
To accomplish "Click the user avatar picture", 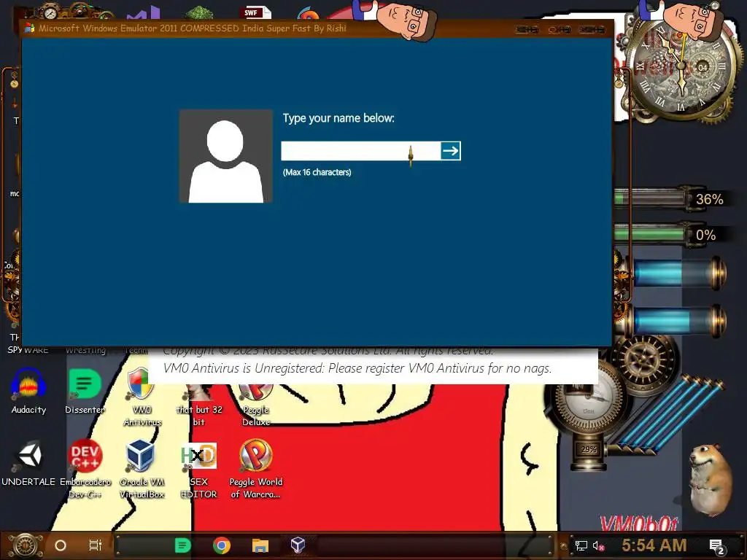I will pyautogui.click(x=226, y=156).
